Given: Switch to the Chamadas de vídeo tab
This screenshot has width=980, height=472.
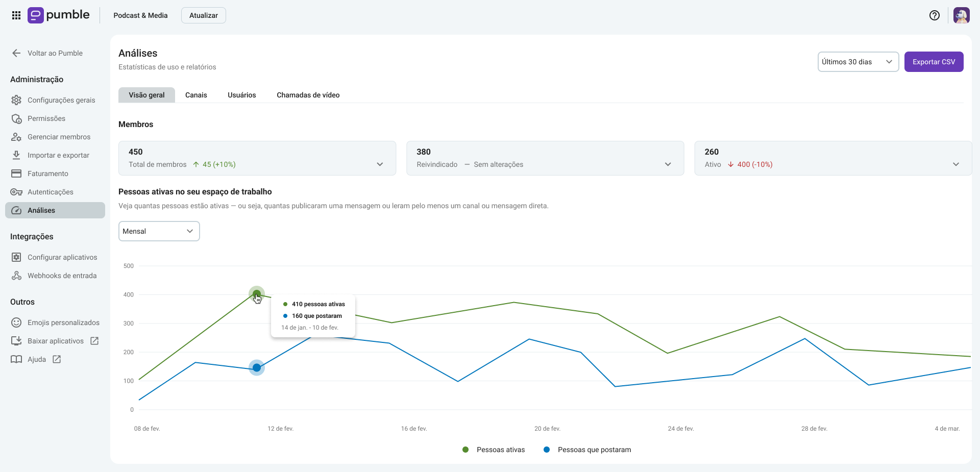Looking at the screenshot, I should (x=308, y=95).
